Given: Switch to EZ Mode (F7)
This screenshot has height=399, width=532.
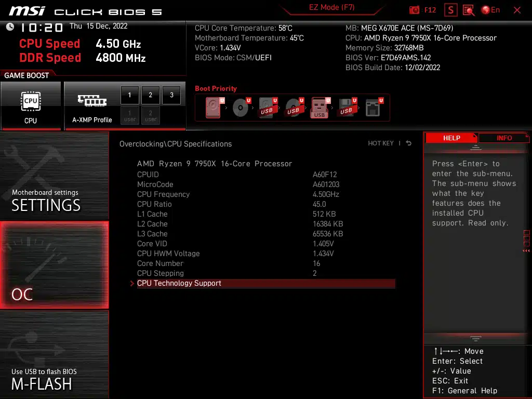Looking at the screenshot, I should tap(331, 7).
